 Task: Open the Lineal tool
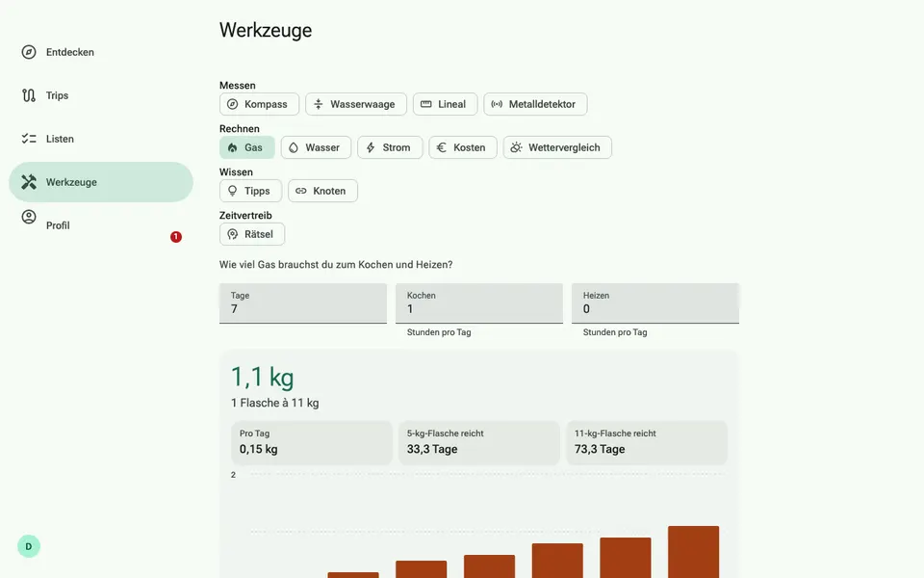click(445, 104)
